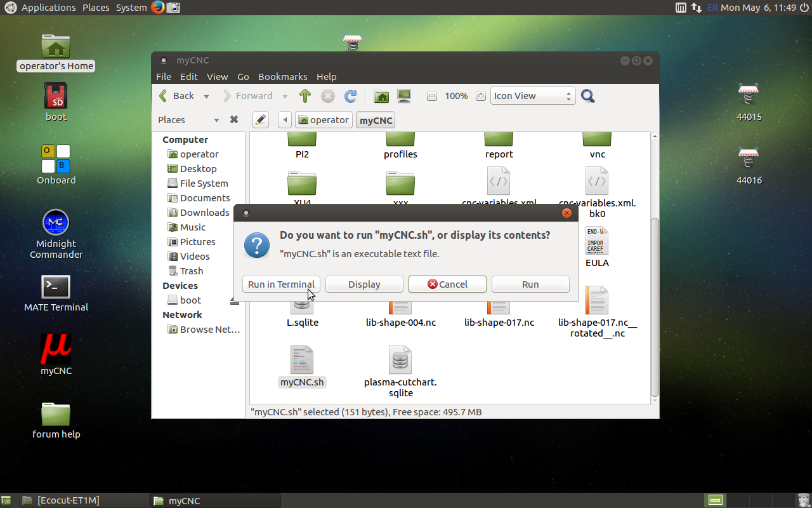This screenshot has width=812, height=508.
Task: Zoom in with the plus icon
Action: [481, 96]
